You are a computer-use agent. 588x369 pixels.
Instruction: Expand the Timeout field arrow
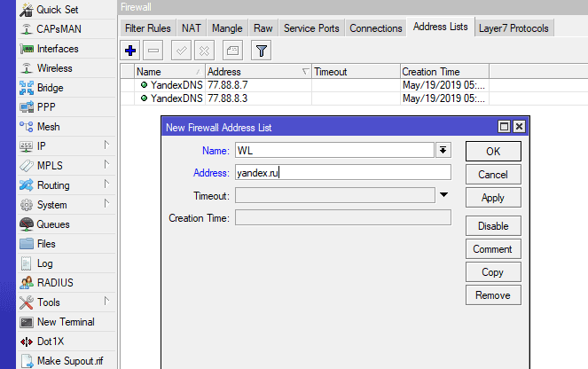coord(443,194)
